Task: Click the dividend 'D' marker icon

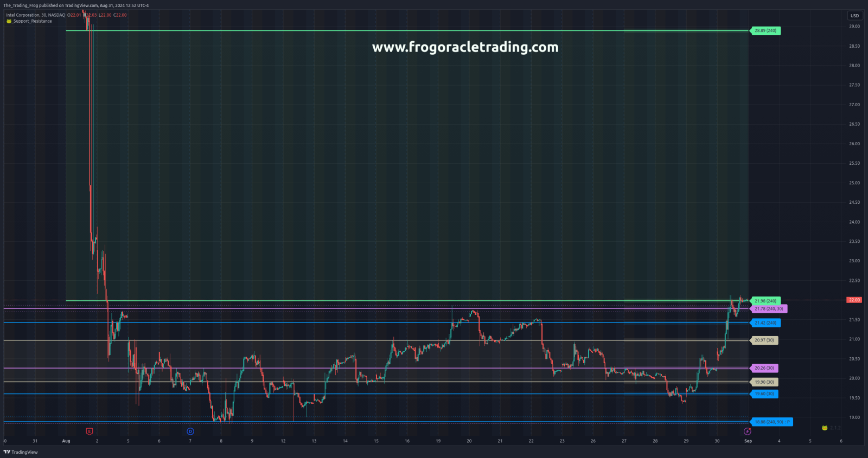Action: tap(190, 431)
